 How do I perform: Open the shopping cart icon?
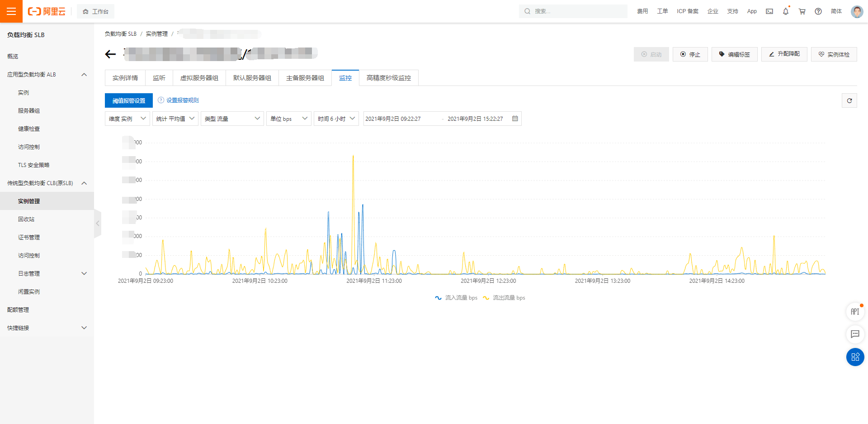(x=802, y=11)
